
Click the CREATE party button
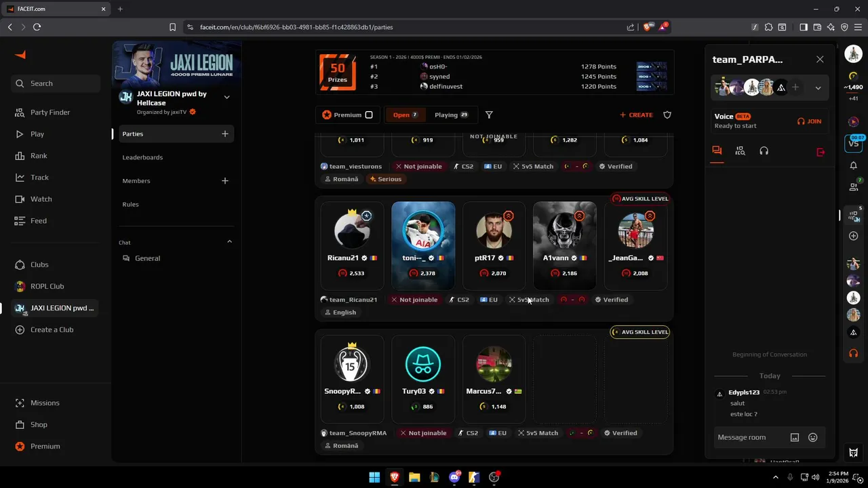[x=636, y=115]
